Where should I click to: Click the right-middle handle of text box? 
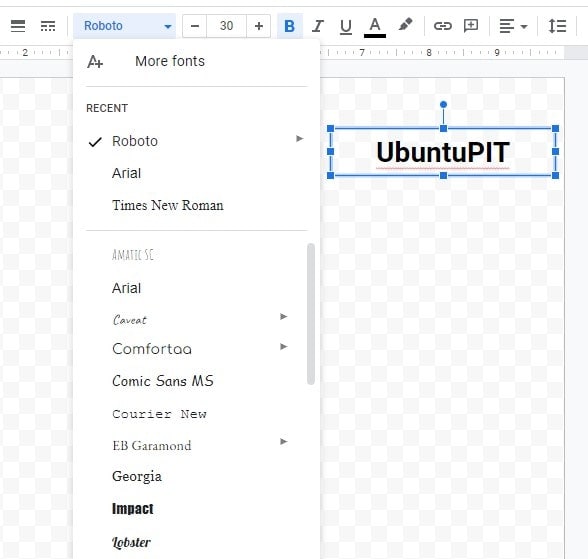(x=555, y=151)
